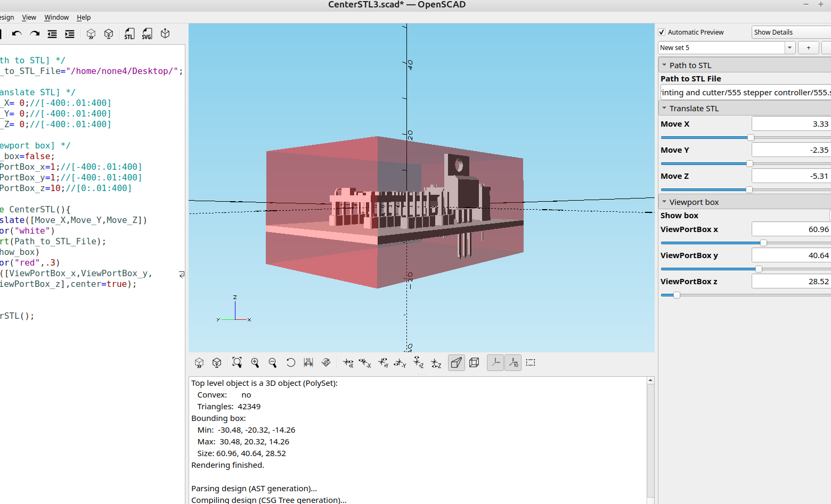Select the Zoom All icon in viewport toolbar
The image size is (831, 504).
pos(237,362)
